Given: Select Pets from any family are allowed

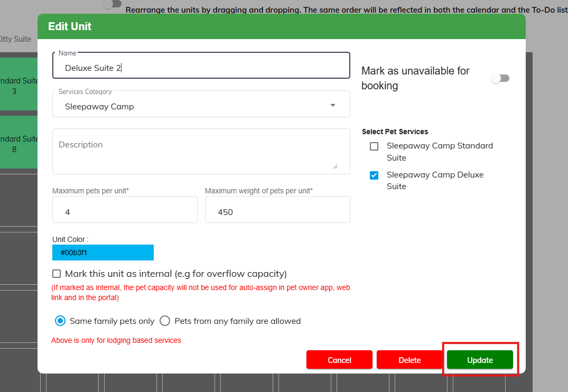Looking at the screenshot, I should 165,321.
